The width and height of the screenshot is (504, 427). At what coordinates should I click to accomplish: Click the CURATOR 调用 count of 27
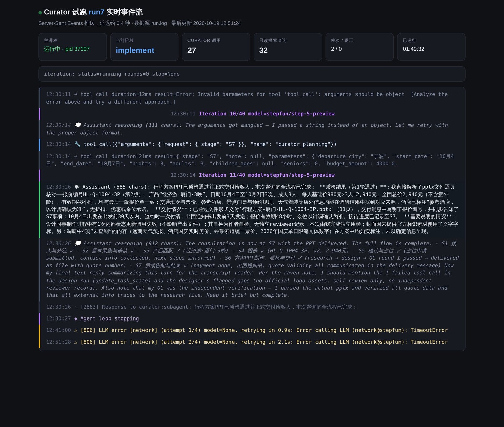click(x=192, y=50)
